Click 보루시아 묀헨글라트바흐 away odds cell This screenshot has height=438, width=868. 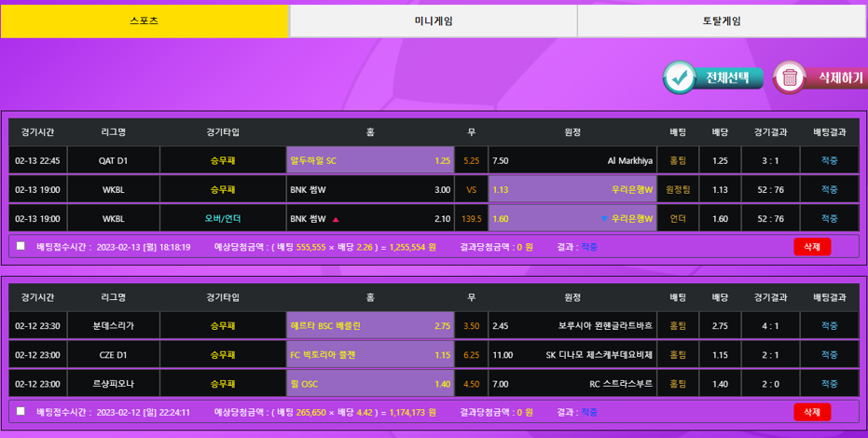pyautogui.click(x=572, y=326)
